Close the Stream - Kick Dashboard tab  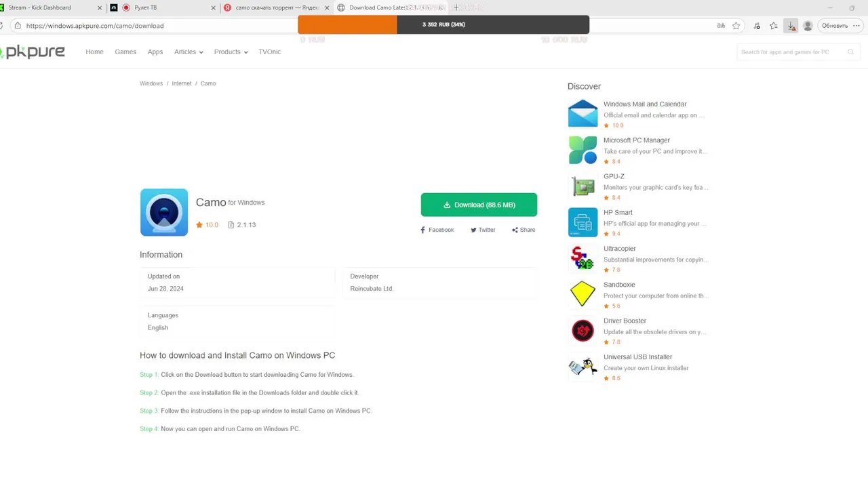pos(100,7)
